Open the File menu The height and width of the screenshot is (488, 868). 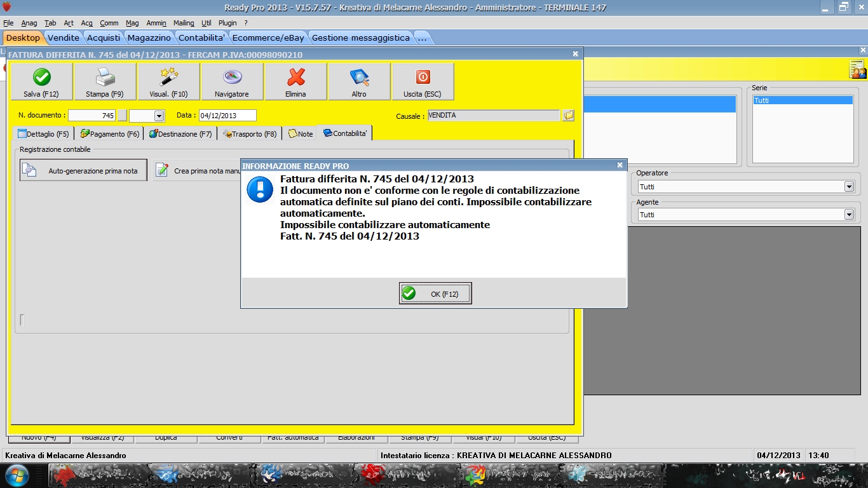pyautogui.click(x=8, y=23)
